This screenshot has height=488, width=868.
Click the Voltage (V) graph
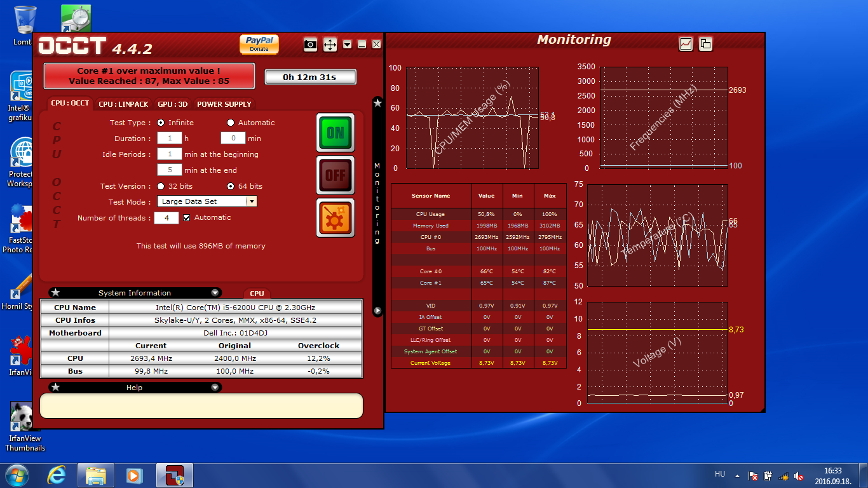[658, 353]
